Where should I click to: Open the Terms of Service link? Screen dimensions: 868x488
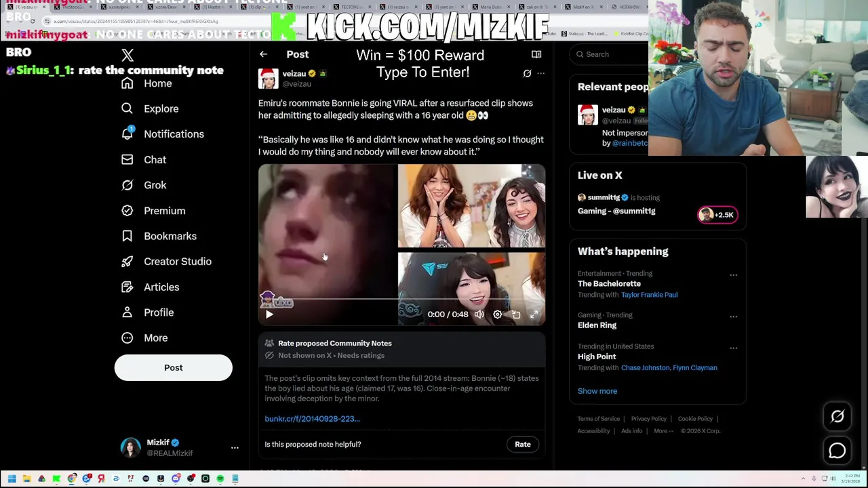click(x=599, y=419)
